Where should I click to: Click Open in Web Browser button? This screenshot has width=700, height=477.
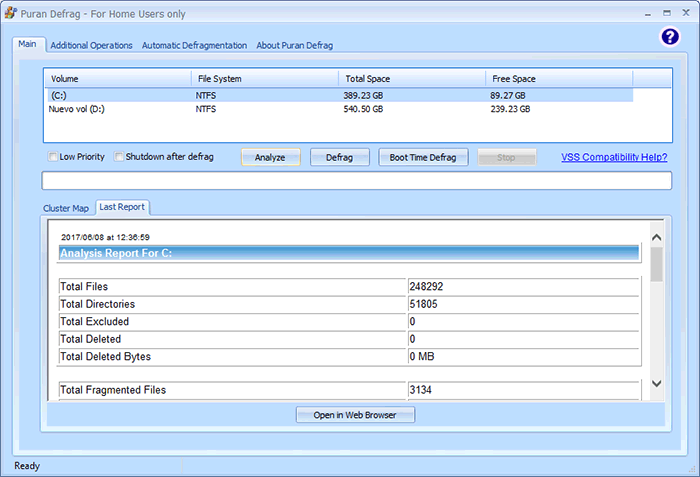355,415
